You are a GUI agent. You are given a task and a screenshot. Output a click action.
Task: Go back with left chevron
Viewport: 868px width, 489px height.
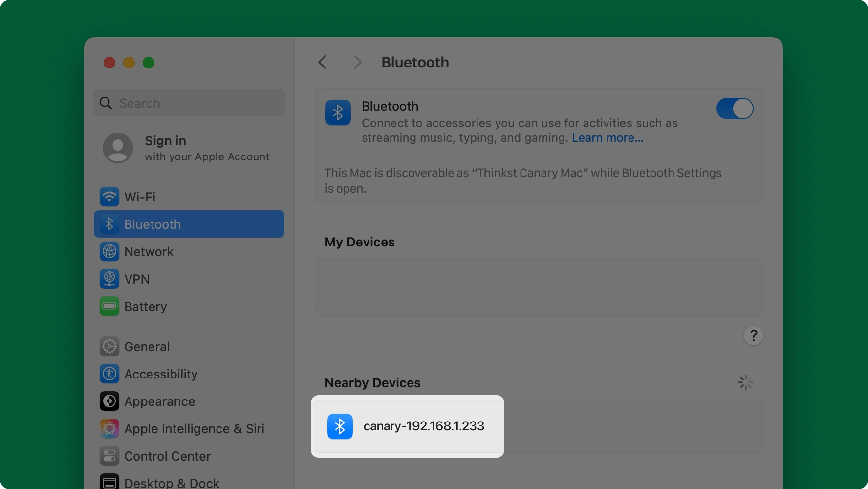[x=323, y=62]
